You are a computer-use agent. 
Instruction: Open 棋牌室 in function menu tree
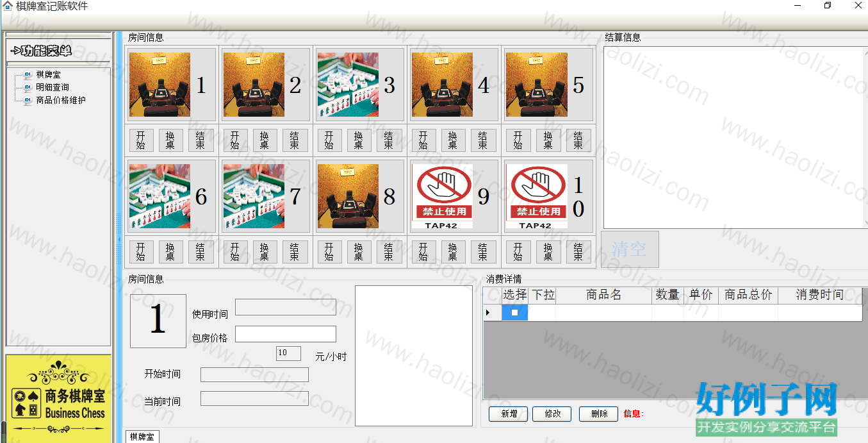point(48,74)
